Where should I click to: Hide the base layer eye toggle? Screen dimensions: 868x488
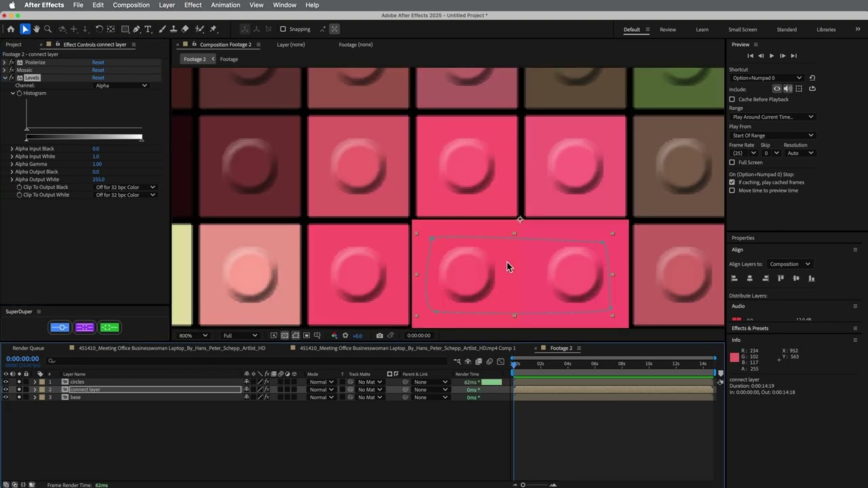click(5, 397)
